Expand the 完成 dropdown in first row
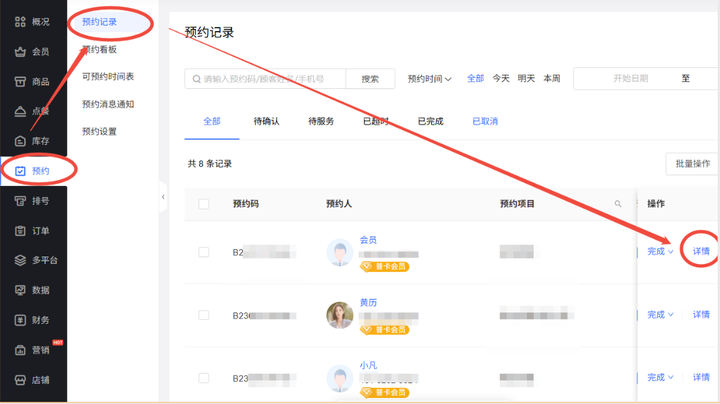720x404 pixels. point(660,252)
